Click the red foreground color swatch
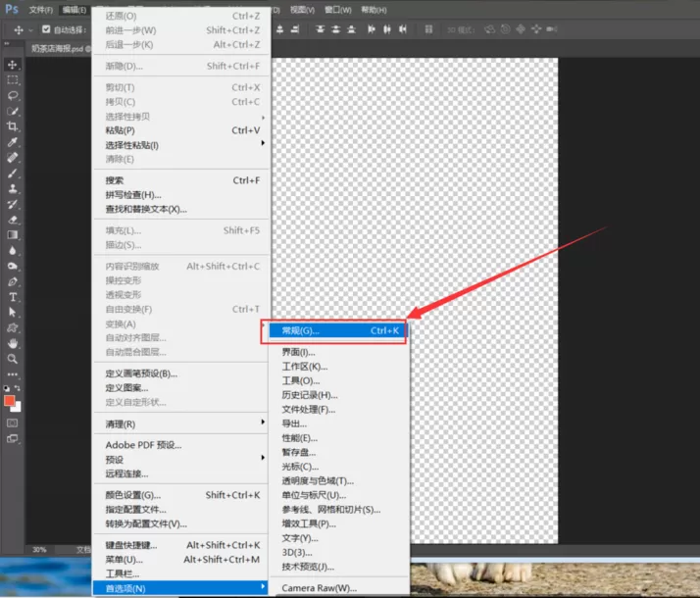The width and height of the screenshot is (700, 598). [x=9, y=400]
